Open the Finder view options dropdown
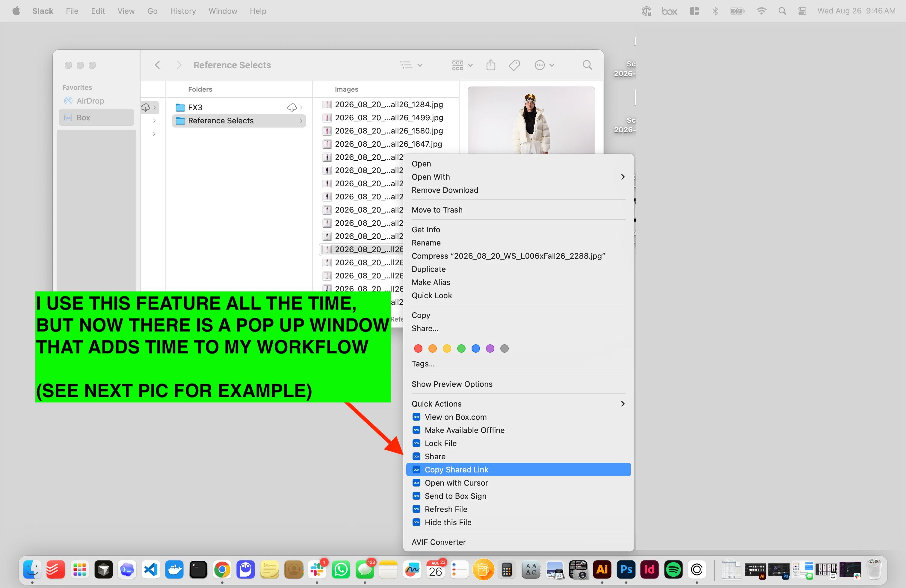 pyautogui.click(x=412, y=65)
